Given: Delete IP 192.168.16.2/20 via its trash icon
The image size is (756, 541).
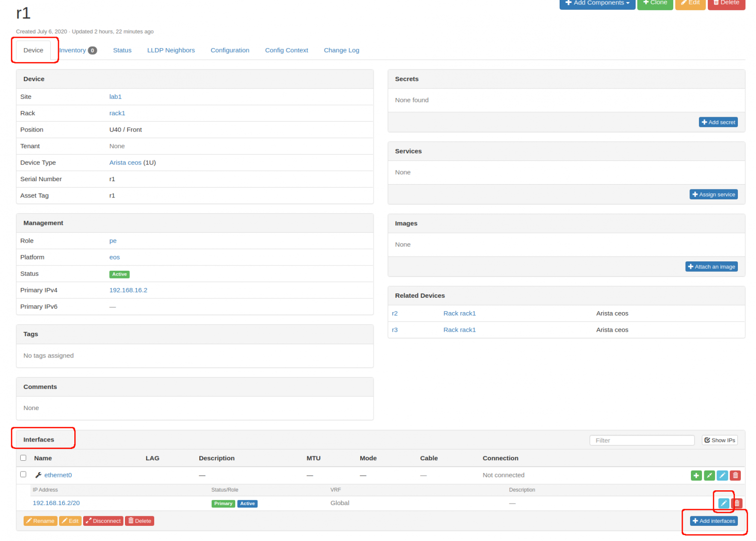Looking at the screenshot, I should point(737,503).
